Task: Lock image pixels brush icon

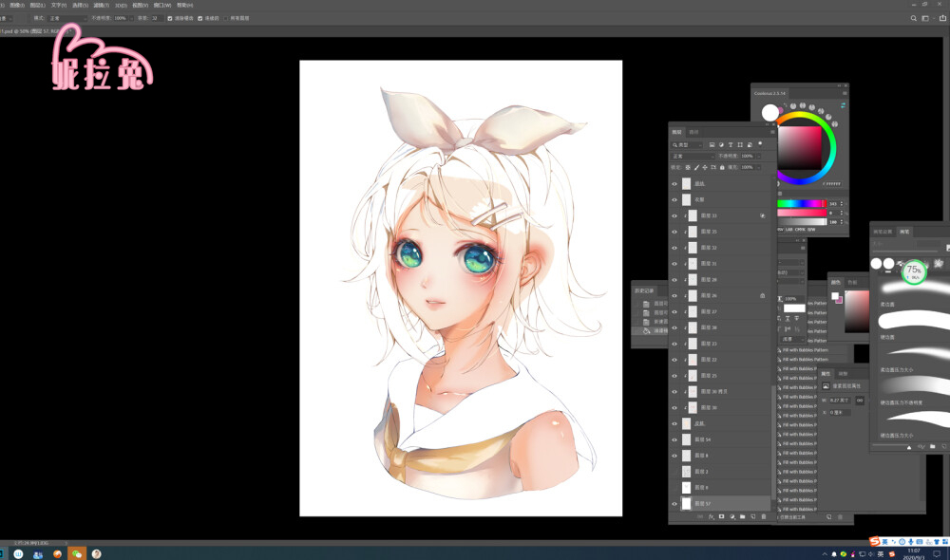Action: coord(696,167)
